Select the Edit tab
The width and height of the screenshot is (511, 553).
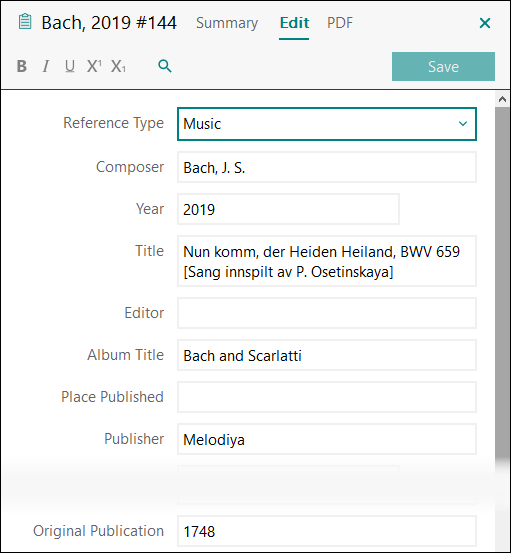[294, 23]
